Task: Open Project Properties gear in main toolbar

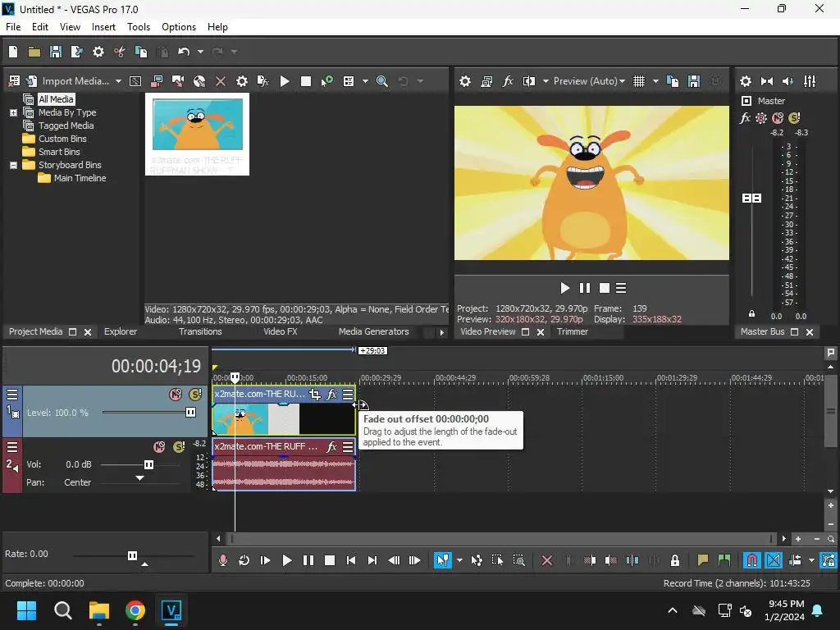Action: point(98,52)
